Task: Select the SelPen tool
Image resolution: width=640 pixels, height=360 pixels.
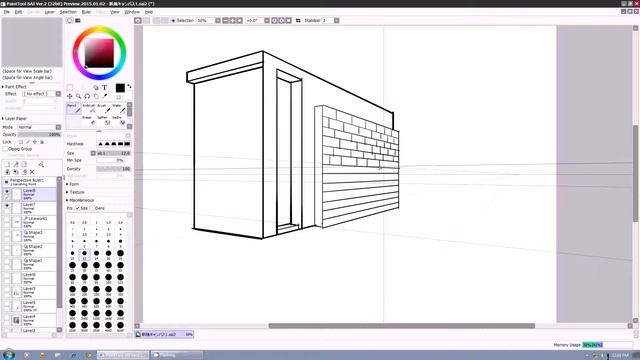Action: pos(104,120)
